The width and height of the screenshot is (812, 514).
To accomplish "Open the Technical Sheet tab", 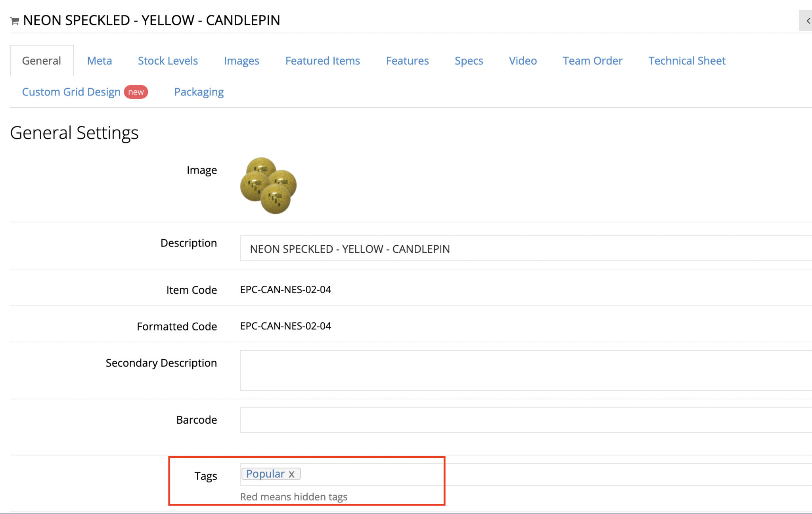I will pos(687,60).
